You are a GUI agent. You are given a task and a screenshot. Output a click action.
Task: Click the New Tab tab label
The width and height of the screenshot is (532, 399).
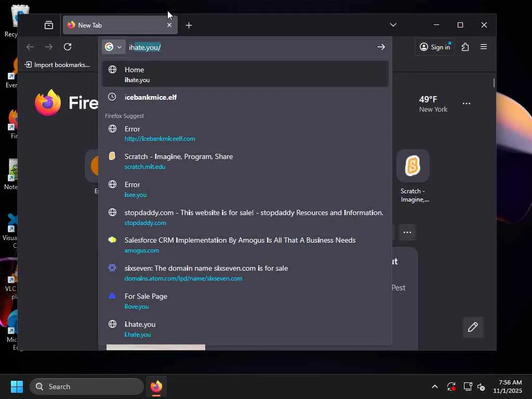tap(90, 25)
